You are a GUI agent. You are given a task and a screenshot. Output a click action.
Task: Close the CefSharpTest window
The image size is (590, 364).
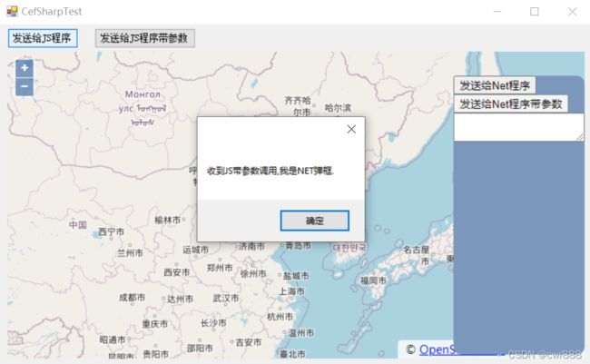pyautogui.click(x=573, y=11)
